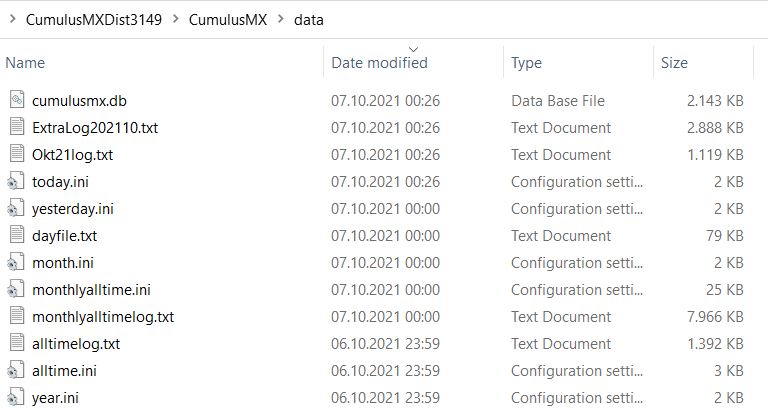Open the chevron dropdown after CumulusMX

click(x=281, y=19)
